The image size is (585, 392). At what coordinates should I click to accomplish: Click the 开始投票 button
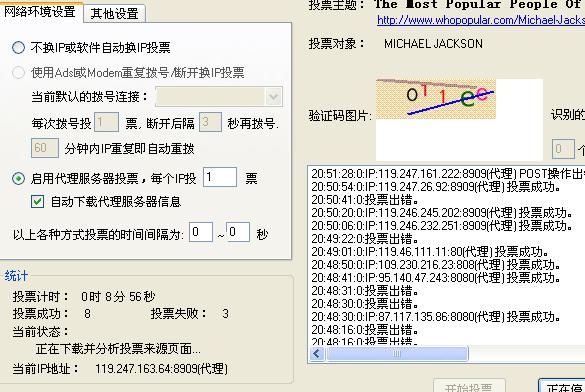(469, 386)
